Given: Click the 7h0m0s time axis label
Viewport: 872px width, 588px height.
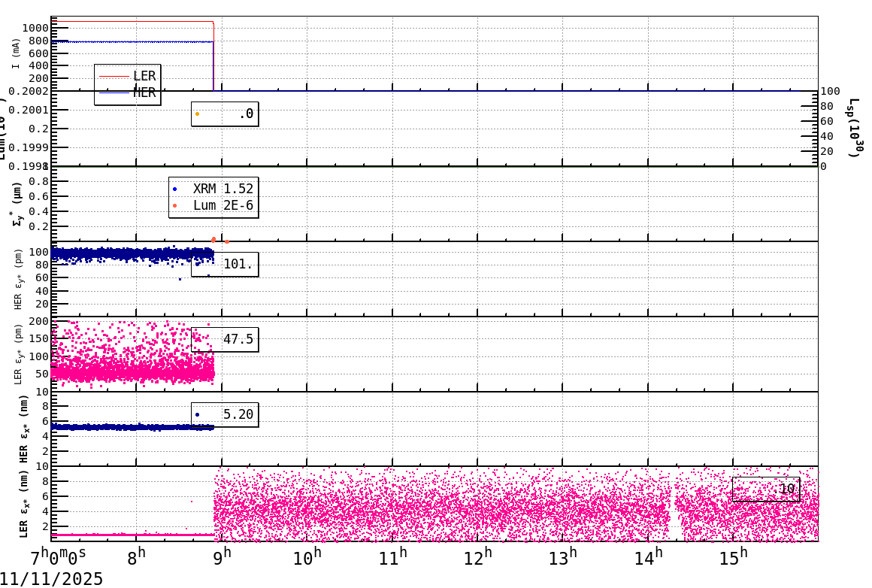Looking at the screenshot, I should 58,556.
